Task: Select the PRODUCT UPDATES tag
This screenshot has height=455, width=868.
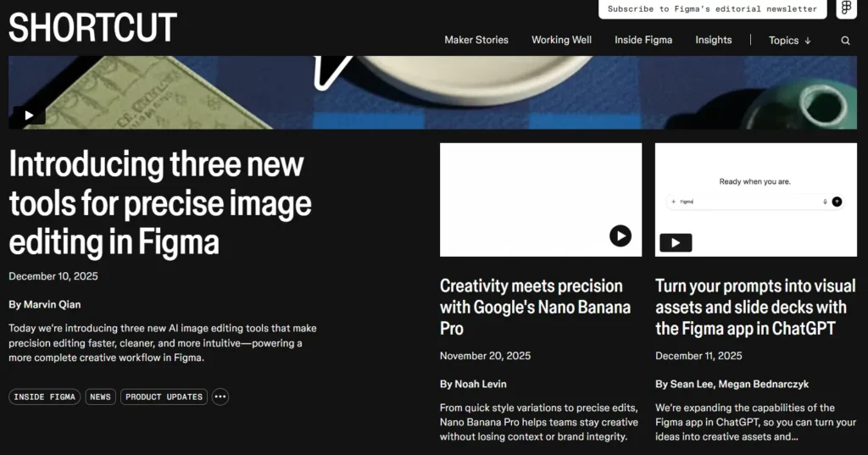Action: tap(164, 397)
